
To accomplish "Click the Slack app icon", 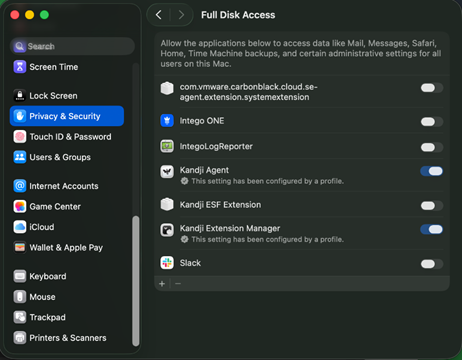I will point(167,263).
